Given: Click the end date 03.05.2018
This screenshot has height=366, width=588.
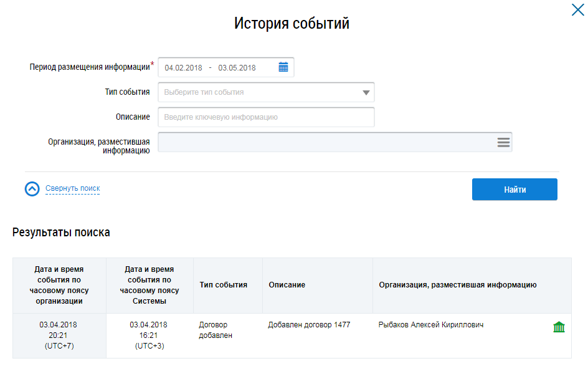Looking at the screenshot, I should [237, 68].
